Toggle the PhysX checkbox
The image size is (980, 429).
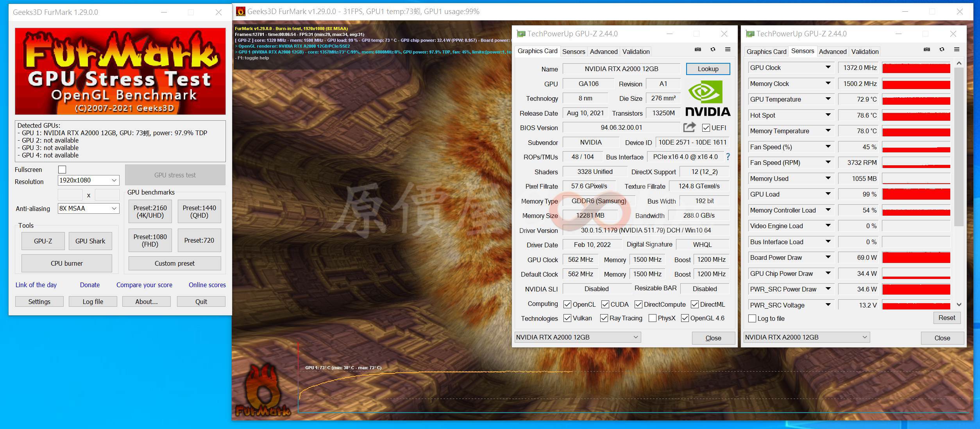click(652, 318)
